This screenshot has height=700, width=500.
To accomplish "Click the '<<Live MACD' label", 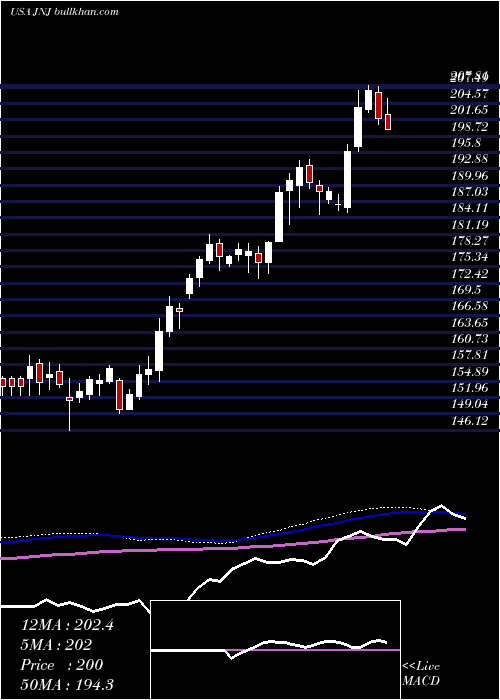I will pyautogui.click(x=421, y=674).
